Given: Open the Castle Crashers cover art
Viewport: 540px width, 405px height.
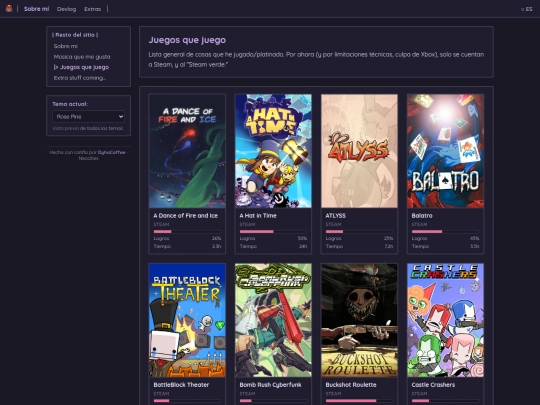Looking at the screenshot, I should (445, 320).
